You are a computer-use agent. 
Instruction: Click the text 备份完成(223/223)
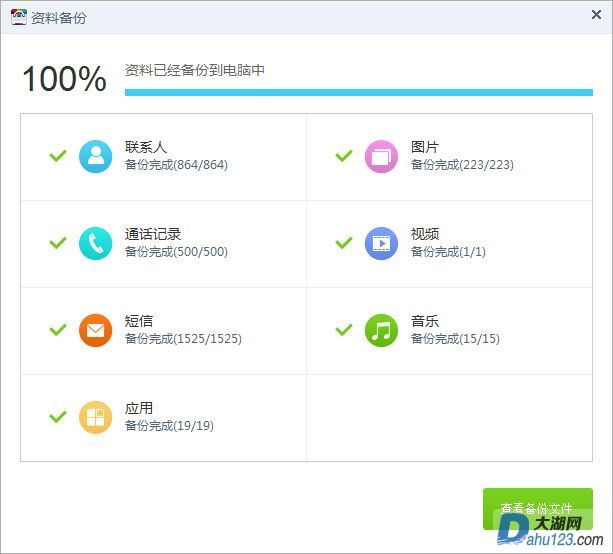pyautogui.click(x=462, y=165)
